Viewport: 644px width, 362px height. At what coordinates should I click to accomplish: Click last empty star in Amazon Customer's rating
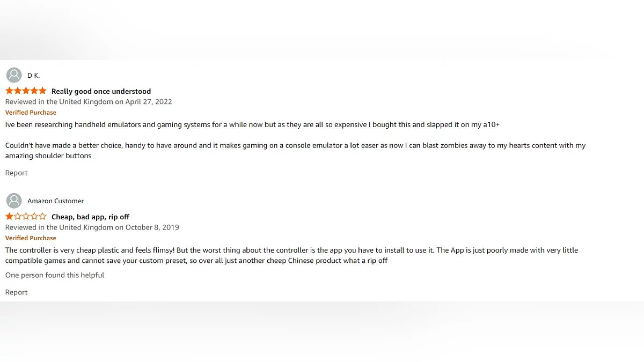coord(42,217)
